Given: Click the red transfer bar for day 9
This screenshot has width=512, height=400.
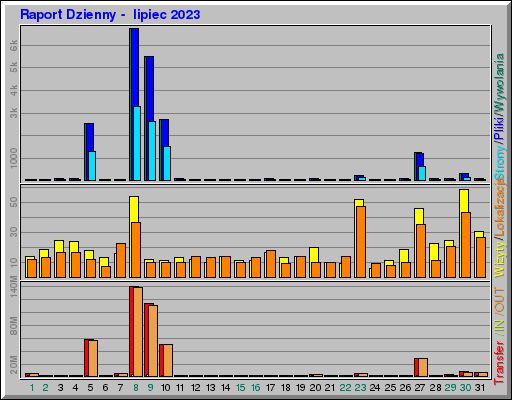Looking at the screenshot, I should tap(146, 340).
